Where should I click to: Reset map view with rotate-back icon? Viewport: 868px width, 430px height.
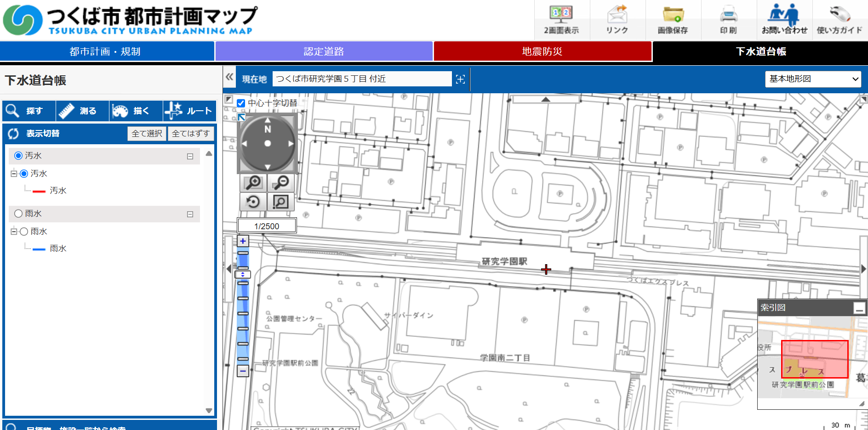pyautogui.click(x=253, y=202)
